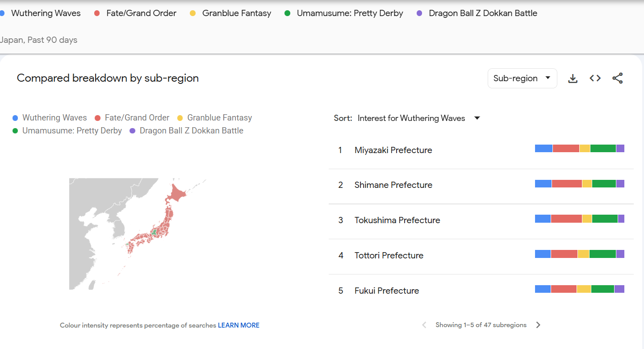Select Tokushima Prefecture in the list

pos(397,220)
